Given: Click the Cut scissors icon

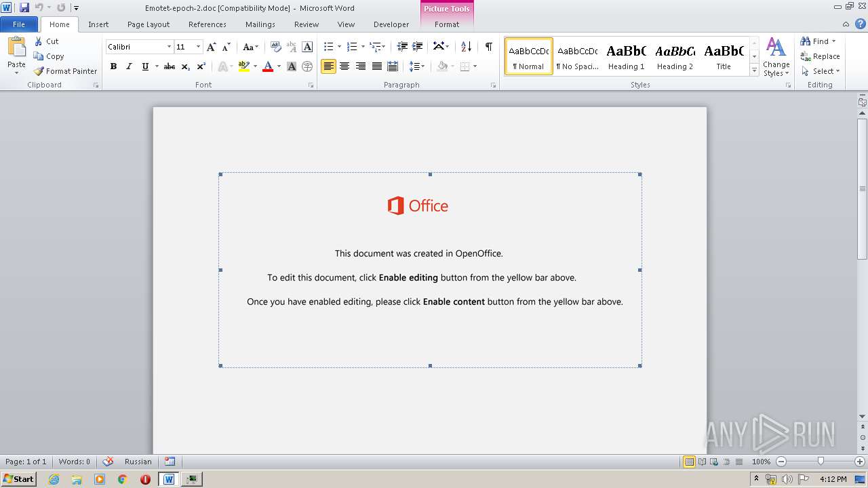Looking at the screenshot, I should [x=39, y=41].
